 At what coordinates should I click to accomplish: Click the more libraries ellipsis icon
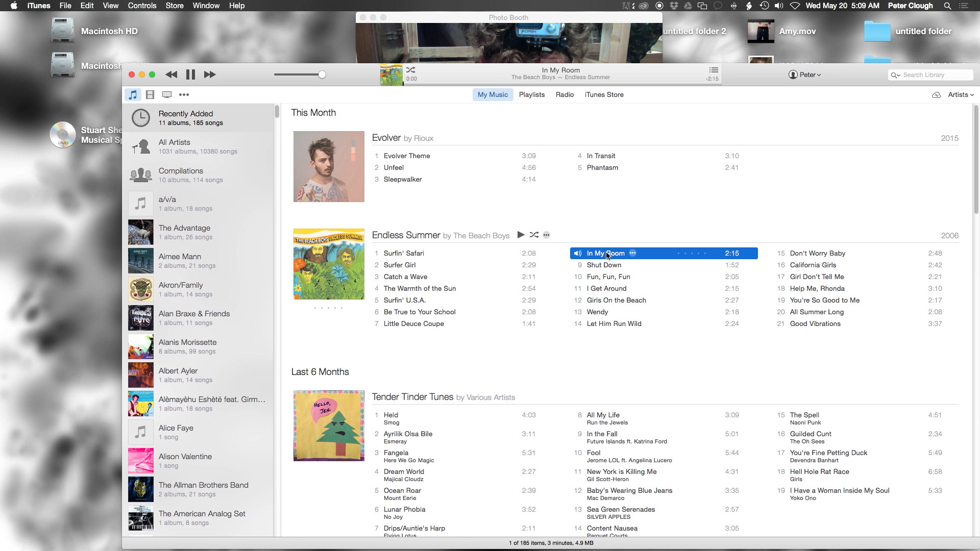[184, 95]
